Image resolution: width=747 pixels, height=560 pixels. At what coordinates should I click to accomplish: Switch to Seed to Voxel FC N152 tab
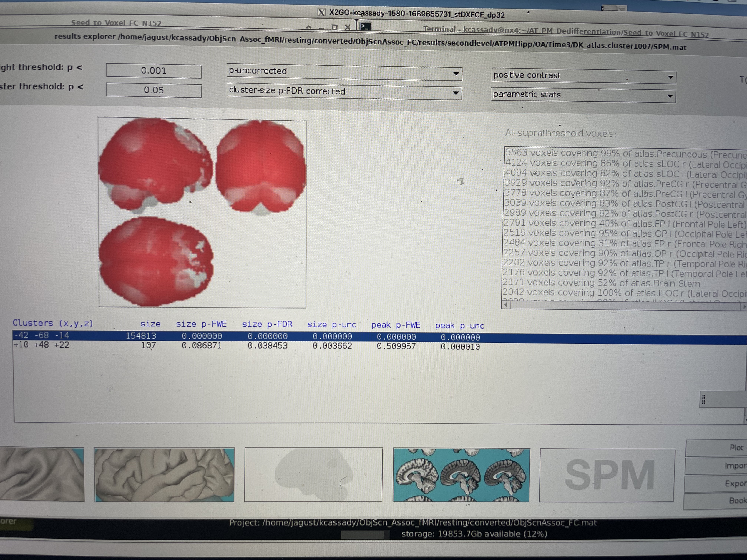[x=116, y=23]
